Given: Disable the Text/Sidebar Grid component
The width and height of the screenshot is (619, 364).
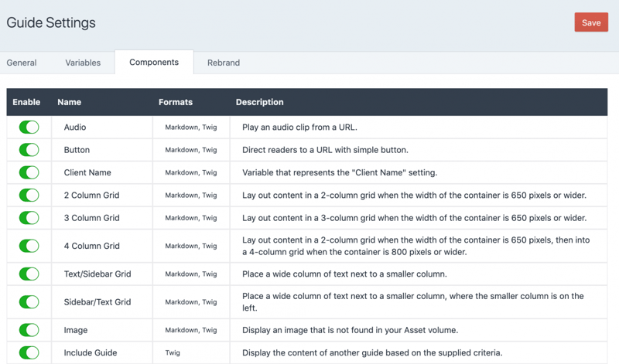Looking at the screenshot, I should coord(29,274).
